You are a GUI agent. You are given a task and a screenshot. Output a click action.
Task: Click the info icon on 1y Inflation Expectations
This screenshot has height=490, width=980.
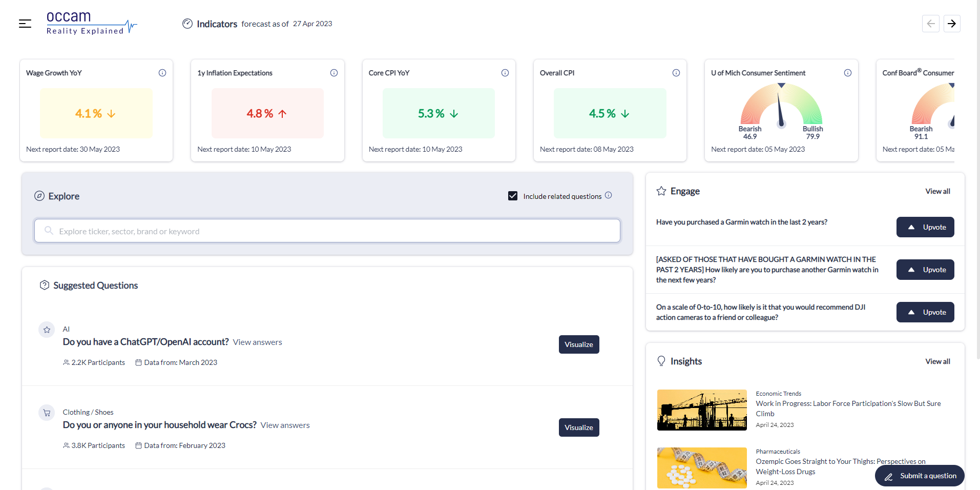[x=334, y=73]
